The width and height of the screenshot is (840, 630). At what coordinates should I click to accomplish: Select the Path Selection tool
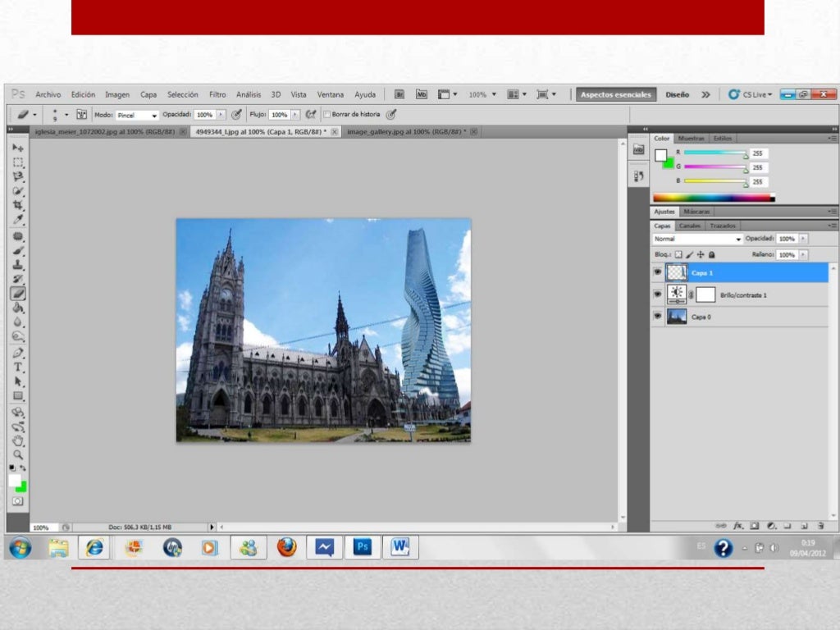pyautogui.click(x=18, y=381)
